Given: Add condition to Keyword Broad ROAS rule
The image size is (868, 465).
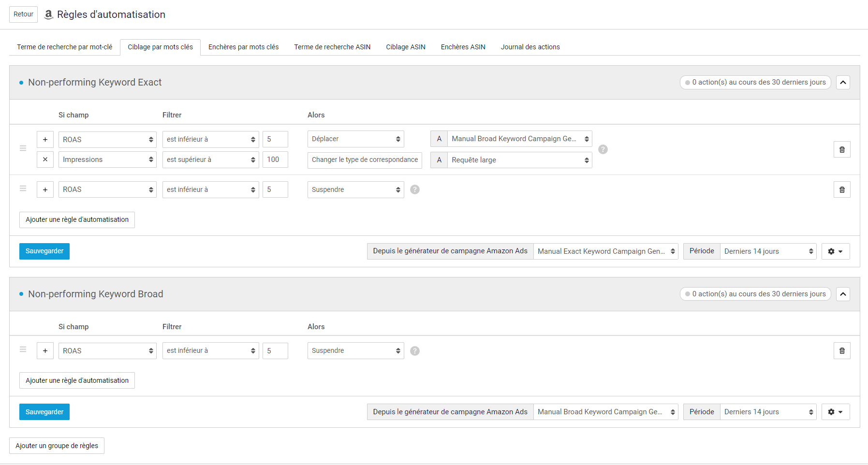Looking at the screenshot, I should tap(45, 351).
